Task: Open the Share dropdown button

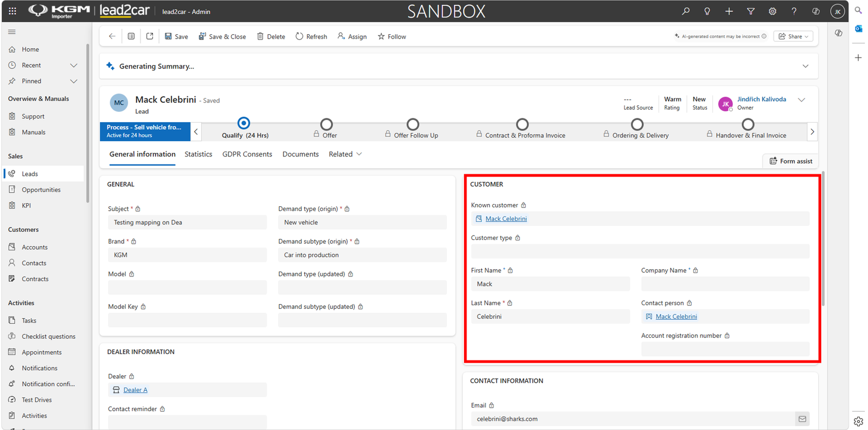Action: tap(793, 36)
